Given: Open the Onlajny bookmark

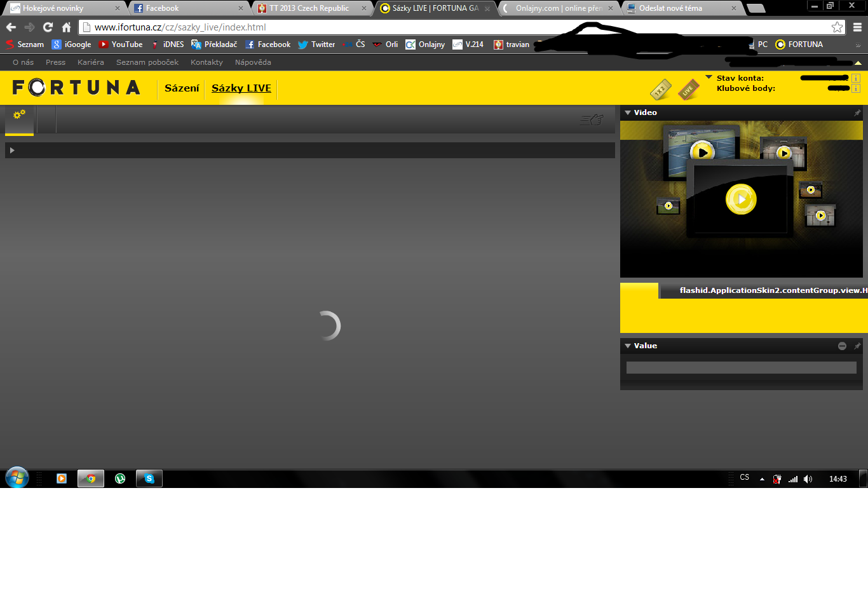Looking at the screenshot, I should click(425, 44).
